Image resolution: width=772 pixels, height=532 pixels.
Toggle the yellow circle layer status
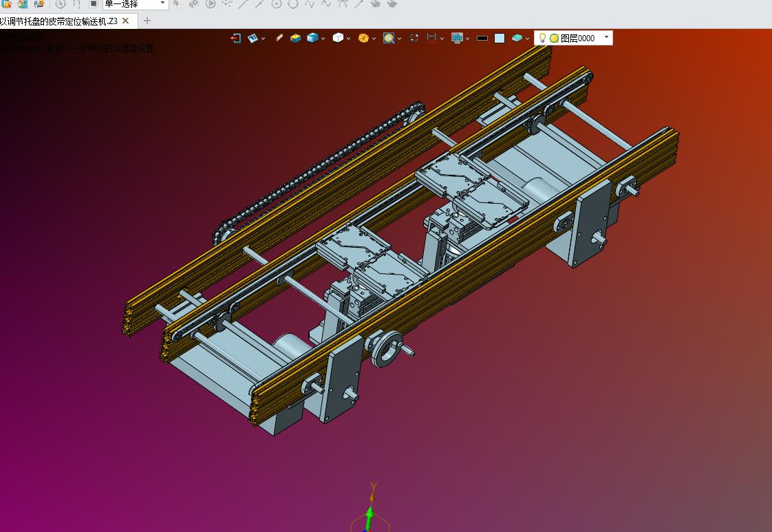click(x=554, y=38)
